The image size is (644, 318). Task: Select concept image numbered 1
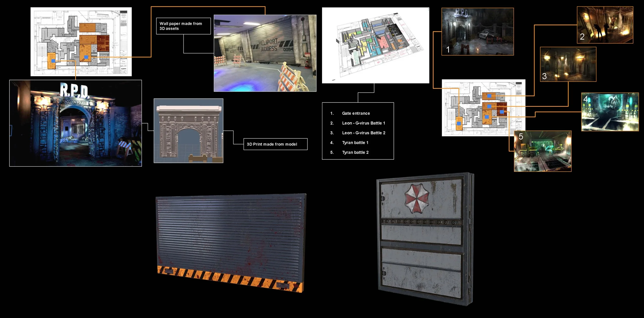pos(478,32)
